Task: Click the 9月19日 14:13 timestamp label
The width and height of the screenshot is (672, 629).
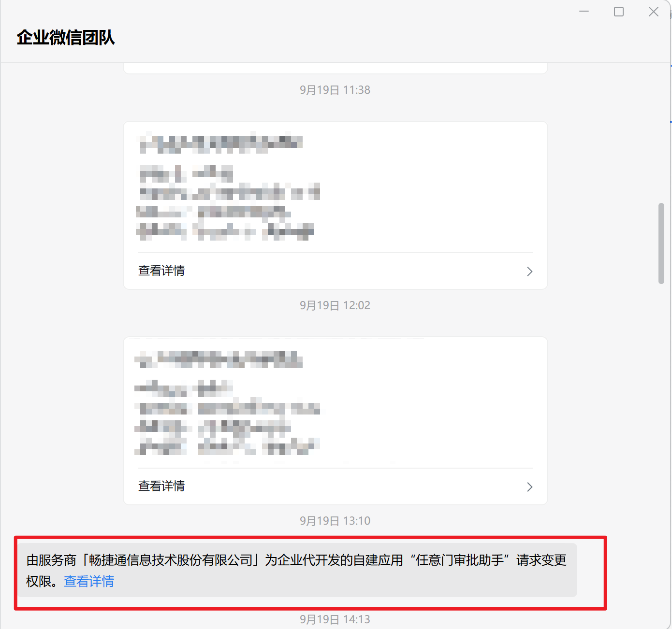Action: click(335, 619)
